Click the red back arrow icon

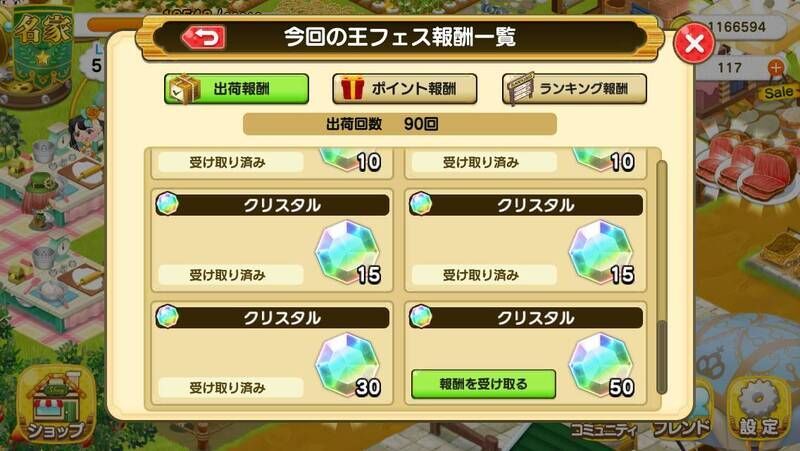(204, 38)
